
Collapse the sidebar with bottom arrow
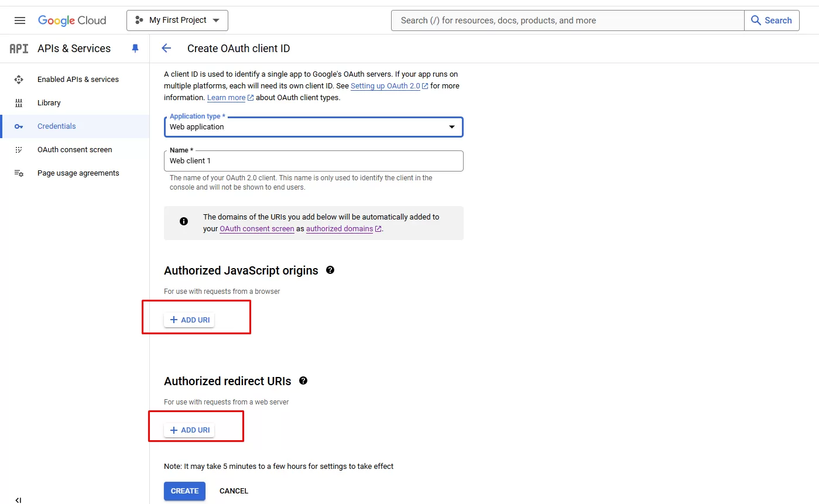pyautogui.click(x=18, y=499)
